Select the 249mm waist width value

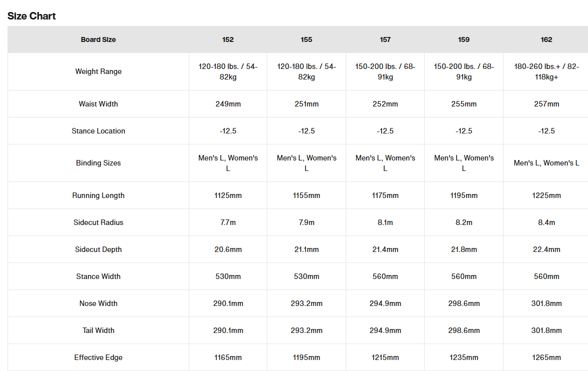tap(228, 104)
